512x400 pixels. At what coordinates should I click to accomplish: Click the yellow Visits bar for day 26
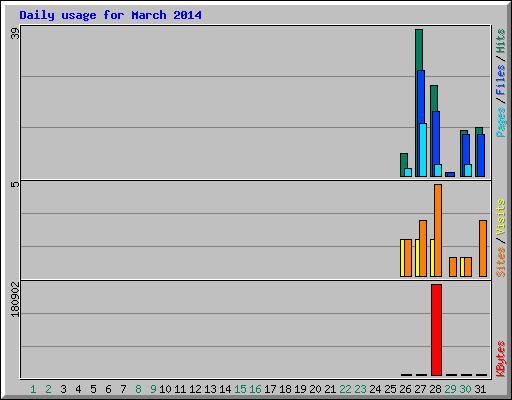tap(402, 258)
